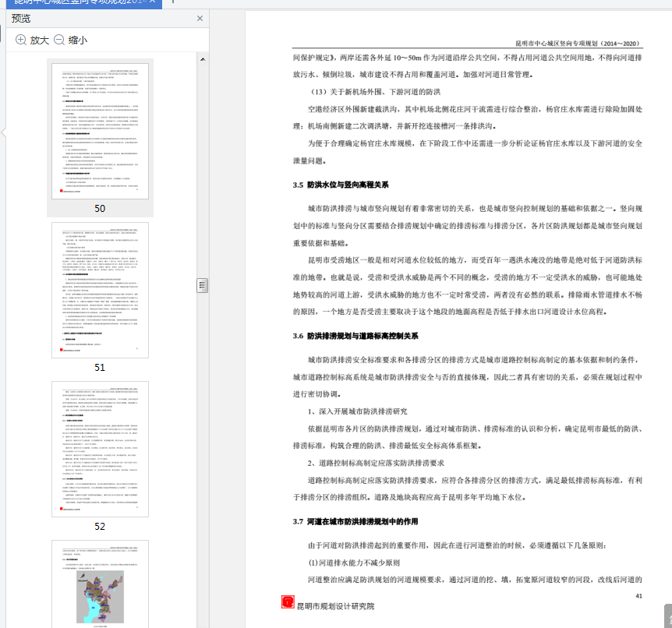Click the line （13）关于新机场外围、下游河道的防洪

374,92
